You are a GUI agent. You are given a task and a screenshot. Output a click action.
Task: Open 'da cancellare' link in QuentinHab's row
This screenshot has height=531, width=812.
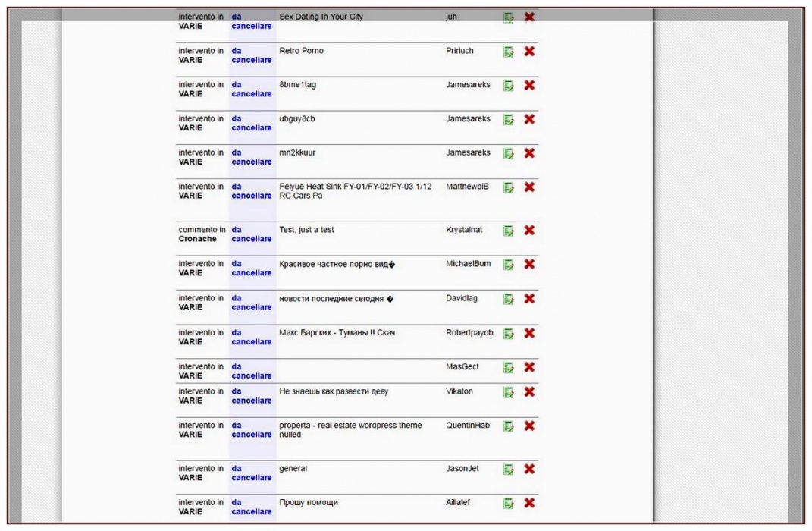[x=252, y=430]
